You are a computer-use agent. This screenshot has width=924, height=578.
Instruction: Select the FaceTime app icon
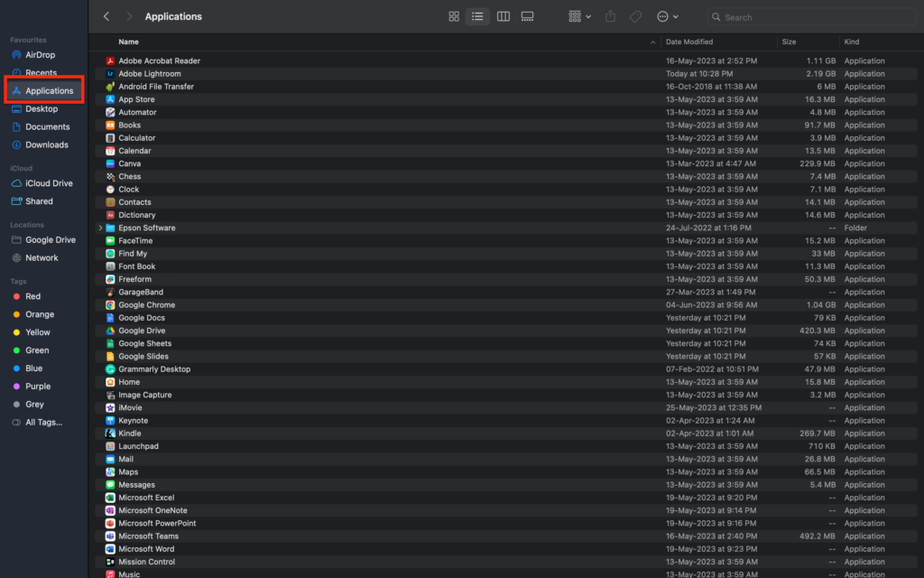point(110,240)
